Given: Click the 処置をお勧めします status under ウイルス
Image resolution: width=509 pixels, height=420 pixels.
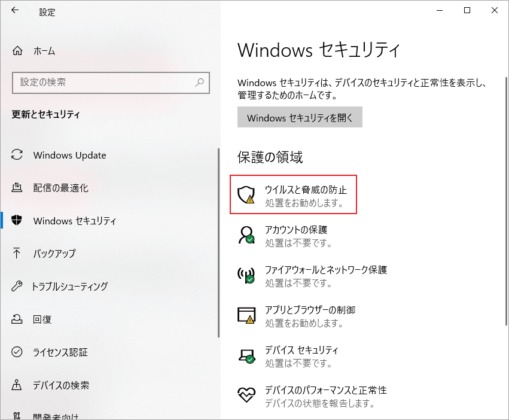Looking at the screenshot, I should (x=304, y=203).
